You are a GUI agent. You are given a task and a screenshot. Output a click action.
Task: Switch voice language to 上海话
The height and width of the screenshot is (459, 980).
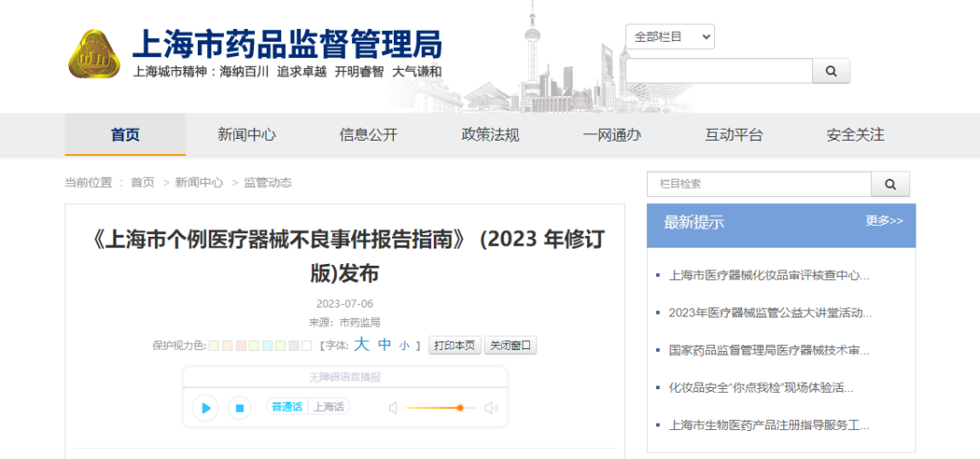[328, 407]
